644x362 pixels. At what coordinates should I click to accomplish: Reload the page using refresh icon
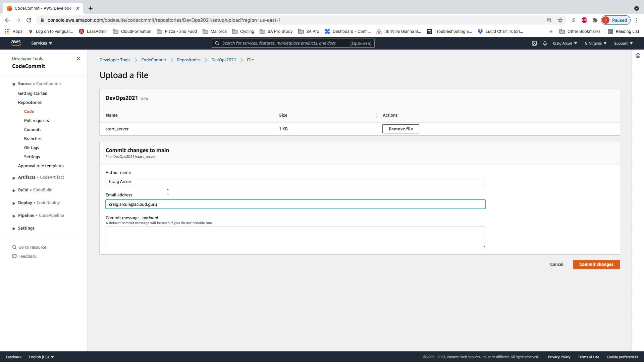pos(29,20)
